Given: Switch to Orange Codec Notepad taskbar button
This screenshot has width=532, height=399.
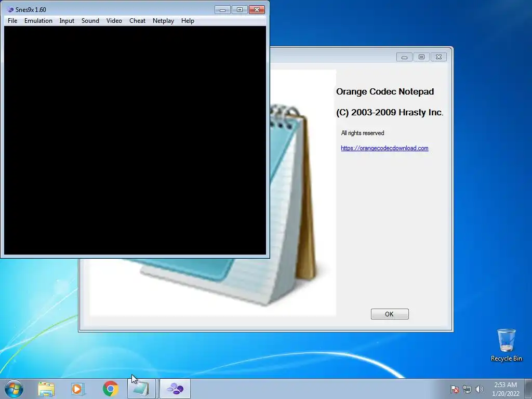Looking at the screenshot, I should [141, 389].
